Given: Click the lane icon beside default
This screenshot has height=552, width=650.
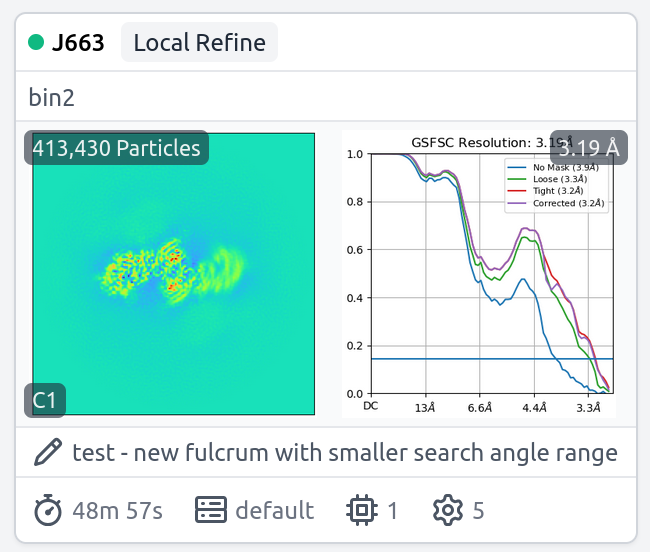Looking at the screenshot, I should coord(210,511).
